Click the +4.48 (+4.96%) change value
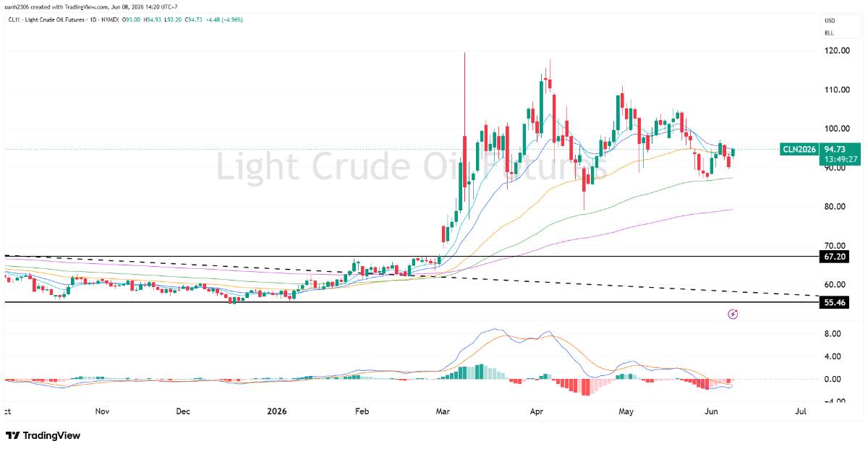The height and width of the screenshot is (449, 868). point(224,20)
